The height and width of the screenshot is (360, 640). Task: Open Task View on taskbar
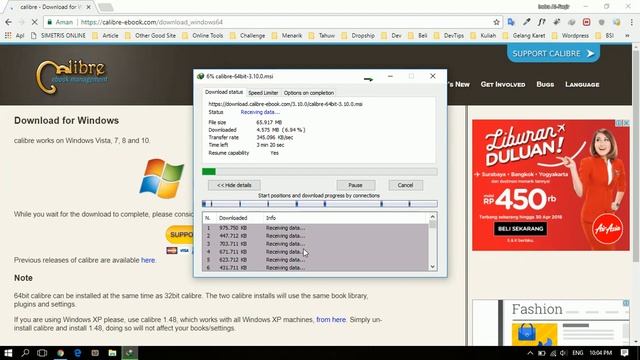pos(42,353)
